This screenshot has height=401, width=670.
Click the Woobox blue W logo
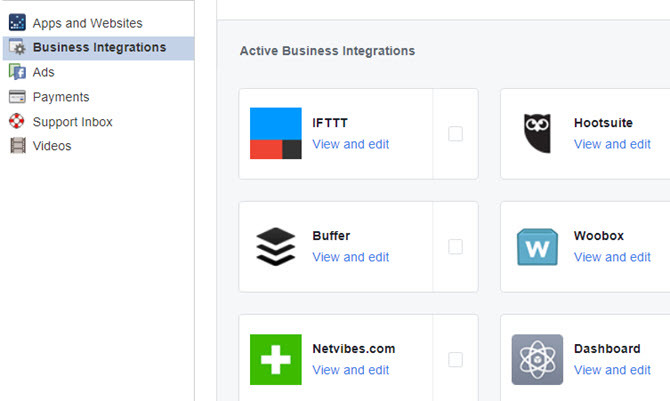[x=537, y=247]
